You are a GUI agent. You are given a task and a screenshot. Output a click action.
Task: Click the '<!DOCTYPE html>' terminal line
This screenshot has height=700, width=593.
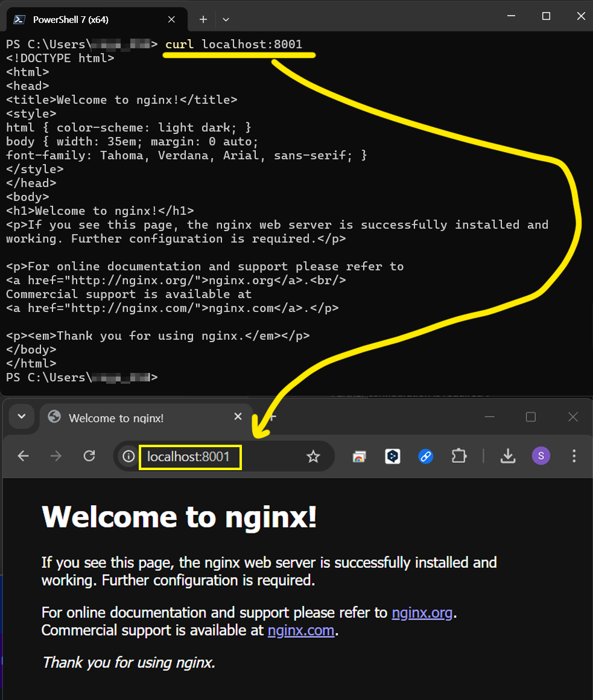(x=60, y=58)
